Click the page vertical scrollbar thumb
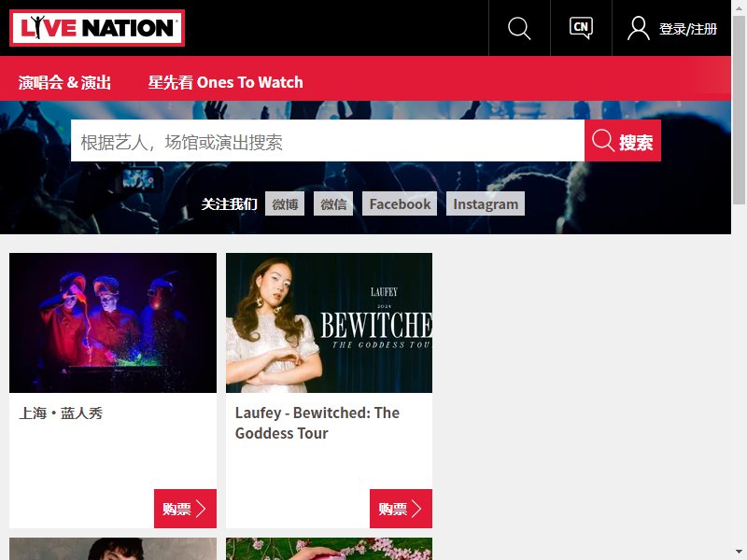 [739, 109]
